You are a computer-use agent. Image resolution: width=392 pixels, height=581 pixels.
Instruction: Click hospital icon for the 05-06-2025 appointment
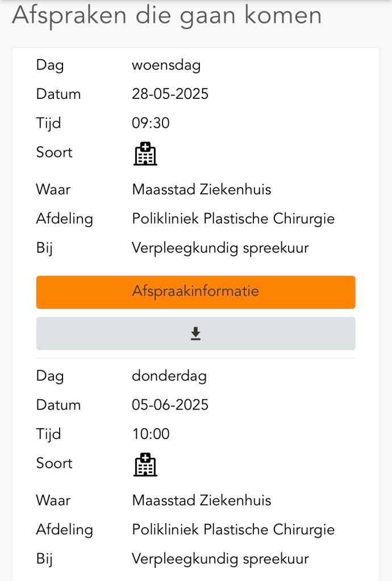click(x=145, y=464)
